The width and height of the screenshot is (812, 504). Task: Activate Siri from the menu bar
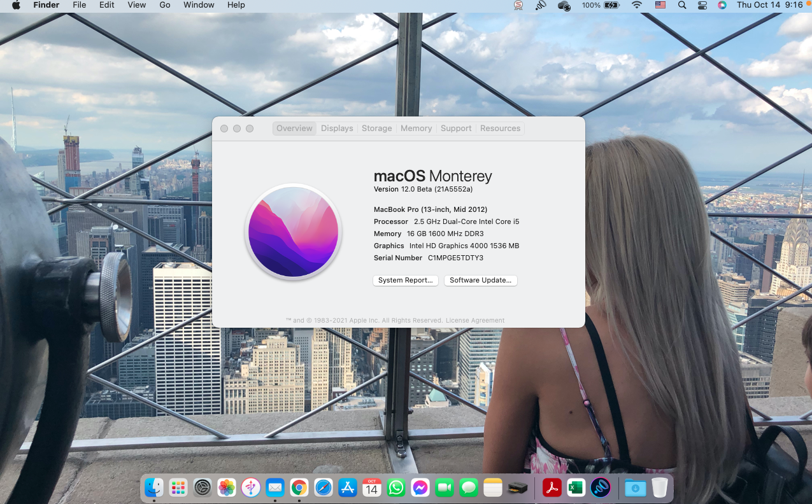click(722, 5)
